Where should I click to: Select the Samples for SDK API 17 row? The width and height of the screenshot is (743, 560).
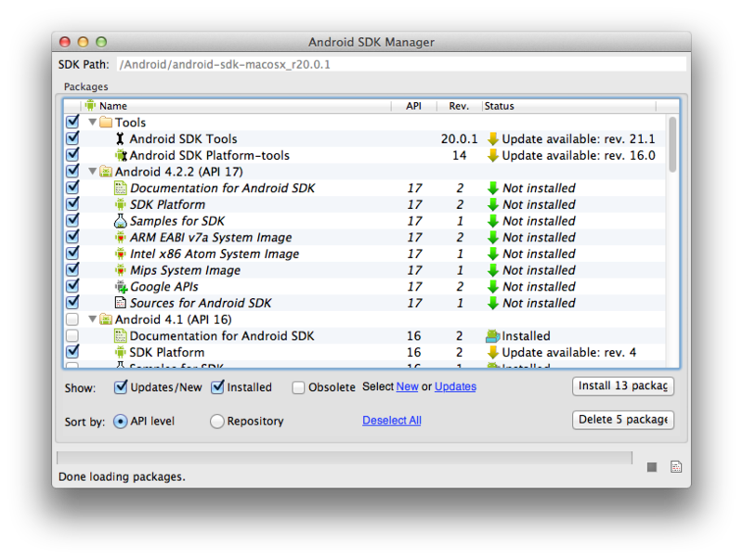click(x=364, y=221)
